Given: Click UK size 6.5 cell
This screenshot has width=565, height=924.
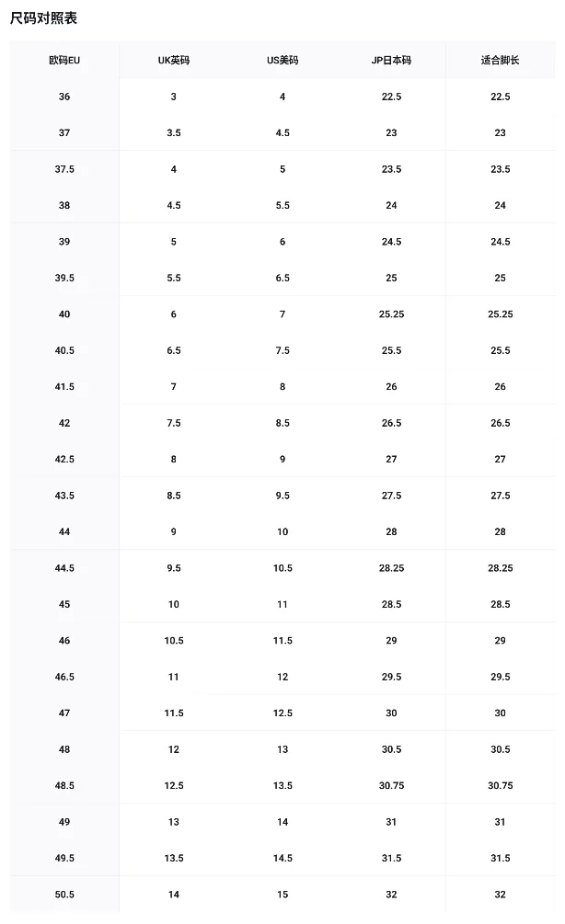Looking at the screenshot, I should (173, 350).
